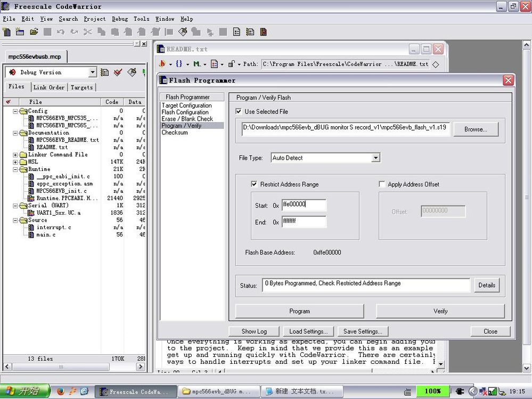The width and height of the screenshot is (532, 399).
Task: Click the Program button
Action: click(299, 311)
